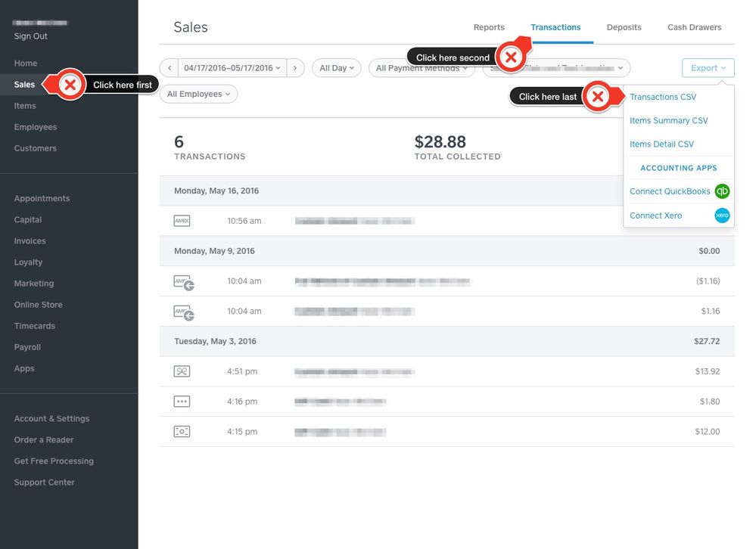756x549 pixels.
Task: Open the Export dropdown button
Action: tap(708, 68)
